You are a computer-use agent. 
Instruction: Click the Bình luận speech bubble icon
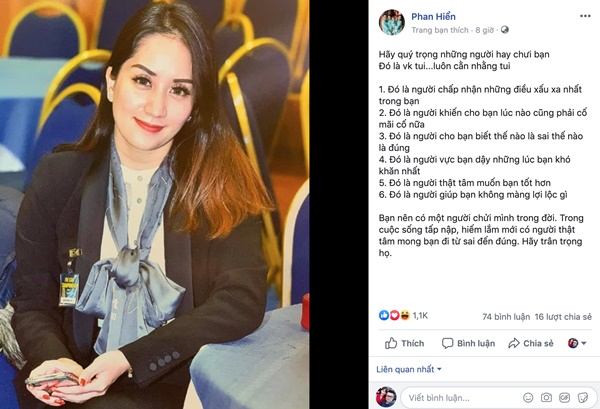[447, 343]
